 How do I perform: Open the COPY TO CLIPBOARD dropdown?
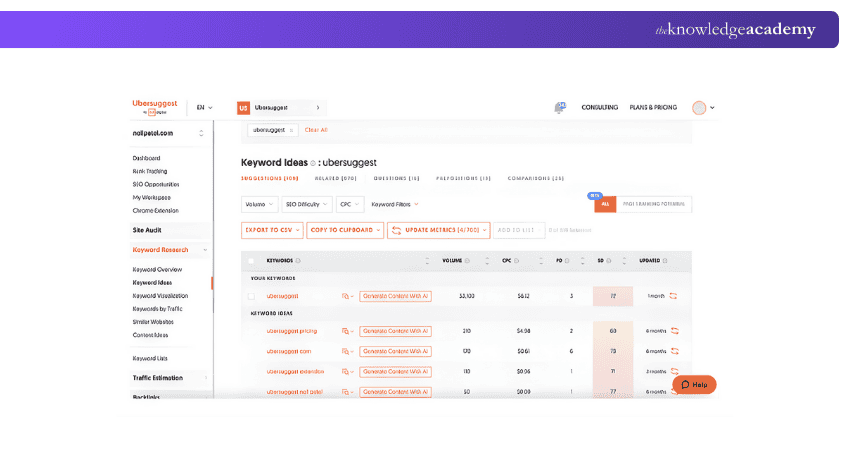point(345,230)
